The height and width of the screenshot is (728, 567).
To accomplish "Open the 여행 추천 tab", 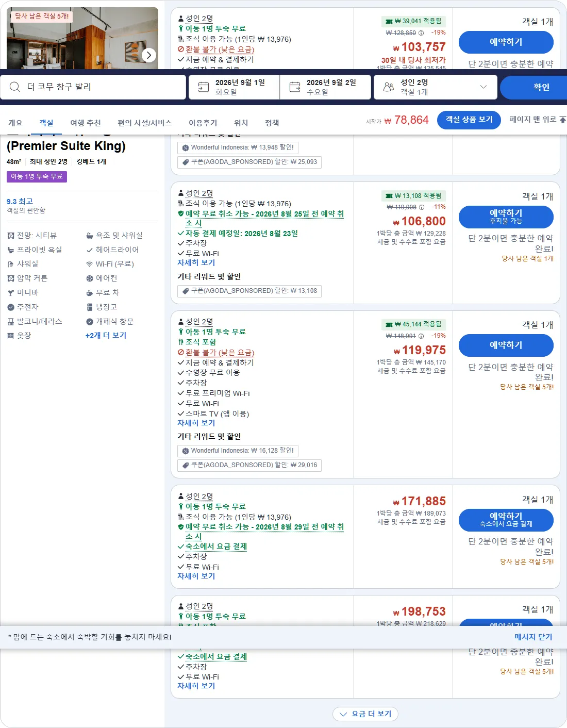I will (x=86, y=123).
